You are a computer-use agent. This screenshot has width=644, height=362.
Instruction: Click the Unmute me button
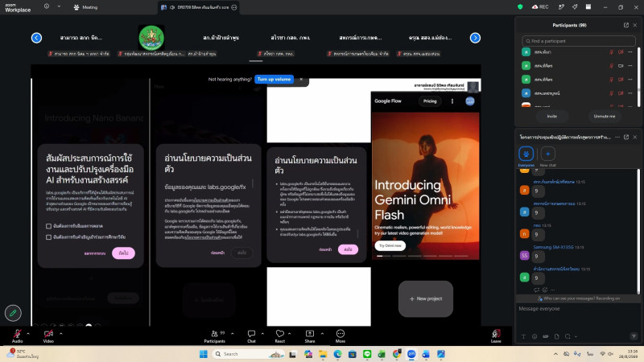[605, 116]
